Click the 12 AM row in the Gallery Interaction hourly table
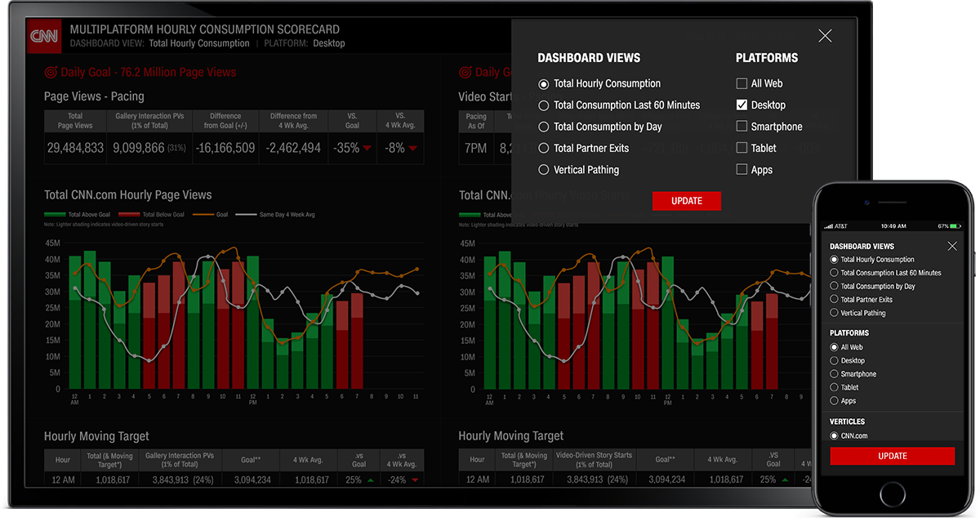 point(234,480)
